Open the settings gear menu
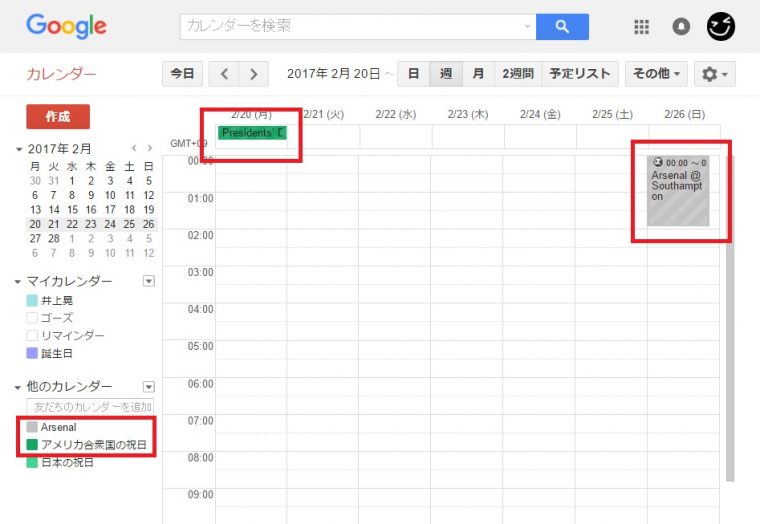760x524 pixels. point(714,74)
